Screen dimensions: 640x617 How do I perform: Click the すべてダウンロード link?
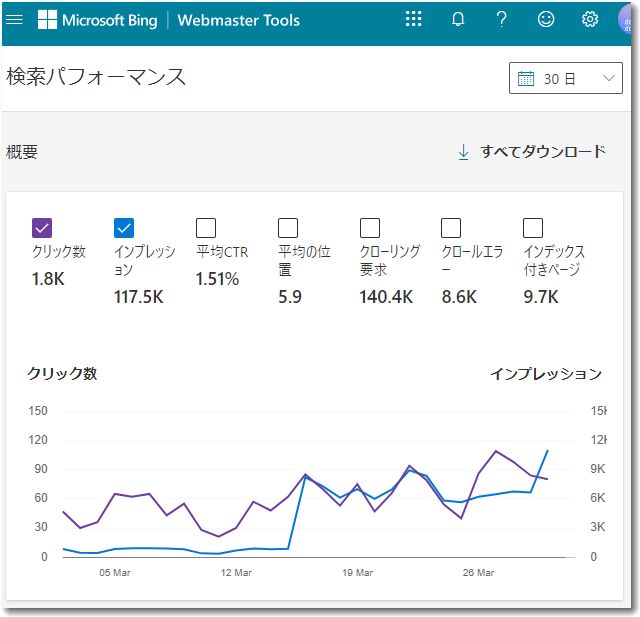(532, 152)
